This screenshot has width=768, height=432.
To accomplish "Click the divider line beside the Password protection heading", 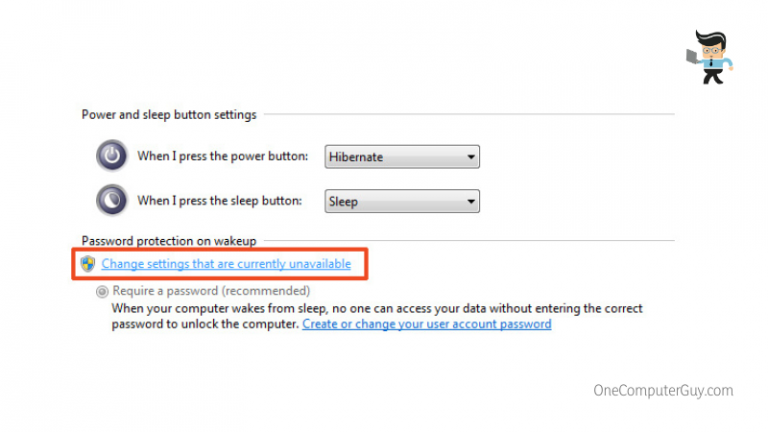I will pyautogui.click(x=465, y=241).
